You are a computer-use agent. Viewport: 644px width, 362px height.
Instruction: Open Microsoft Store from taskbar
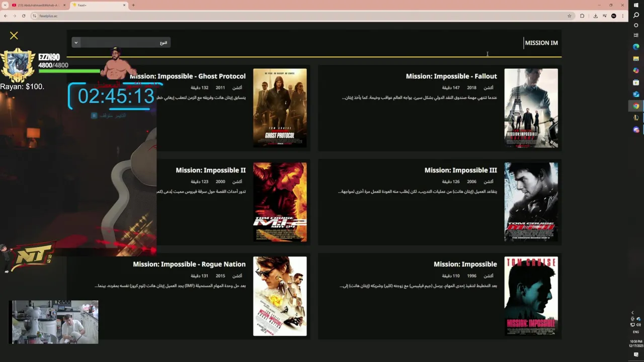tap(636, 82)
